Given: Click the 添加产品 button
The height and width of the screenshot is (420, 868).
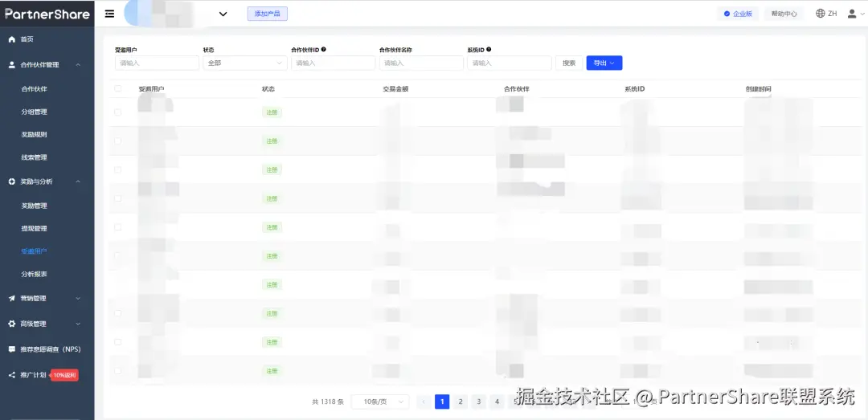Looking at the screenshot, I should [268, 14].
